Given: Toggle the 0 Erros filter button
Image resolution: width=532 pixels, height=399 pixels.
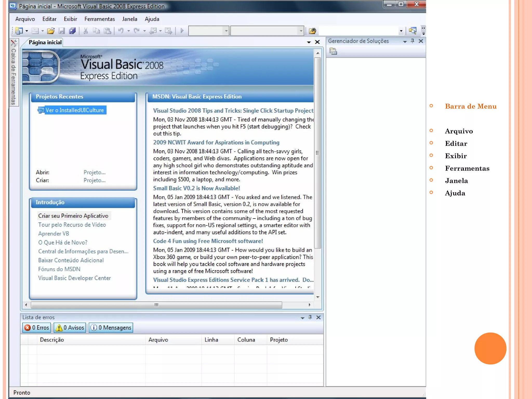Looking at the screenshot, I should pyautogui.click(x=37, y=328).
